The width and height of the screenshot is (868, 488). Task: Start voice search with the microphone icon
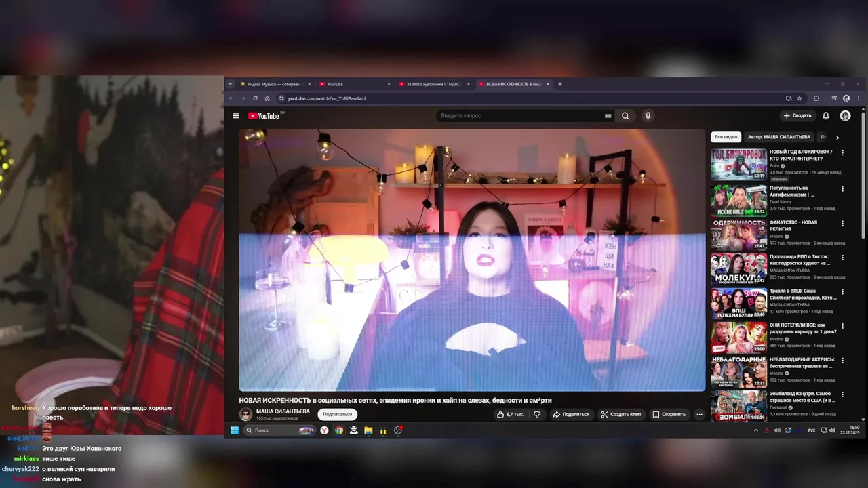point(648,116)
